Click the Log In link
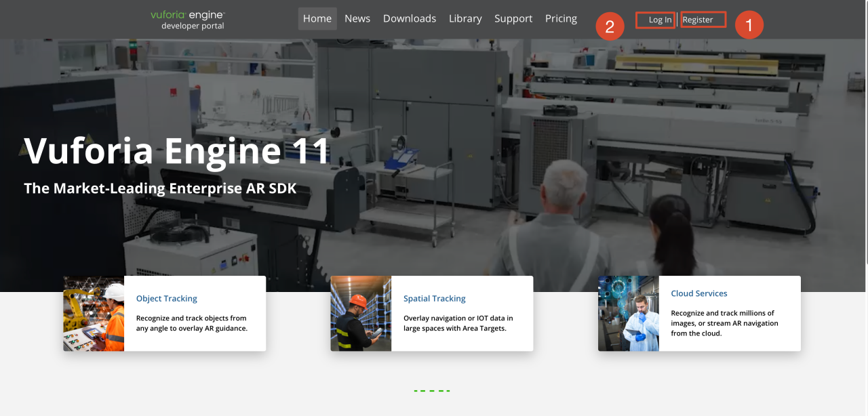Viewport: 868px width, 416px height. [x=660, y=20]
